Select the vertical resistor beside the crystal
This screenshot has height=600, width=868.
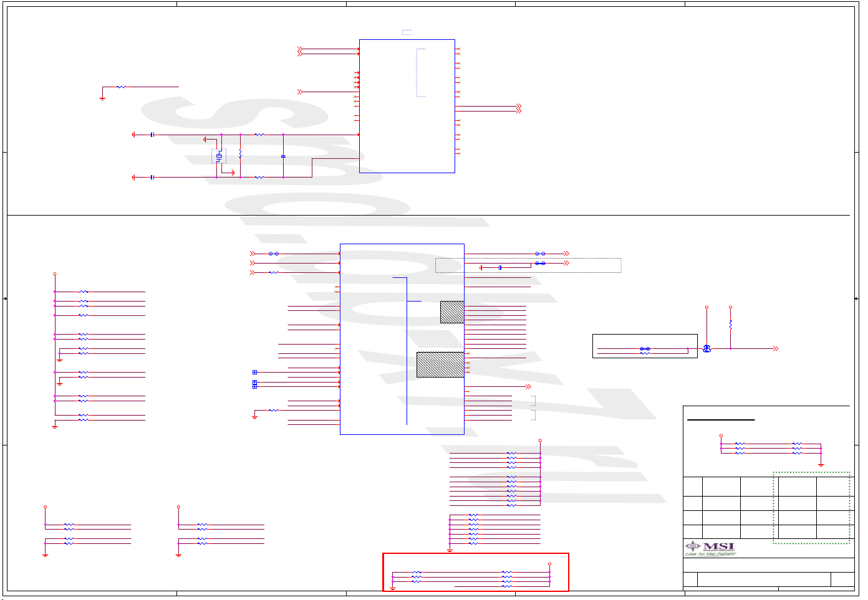pos(240,153)
